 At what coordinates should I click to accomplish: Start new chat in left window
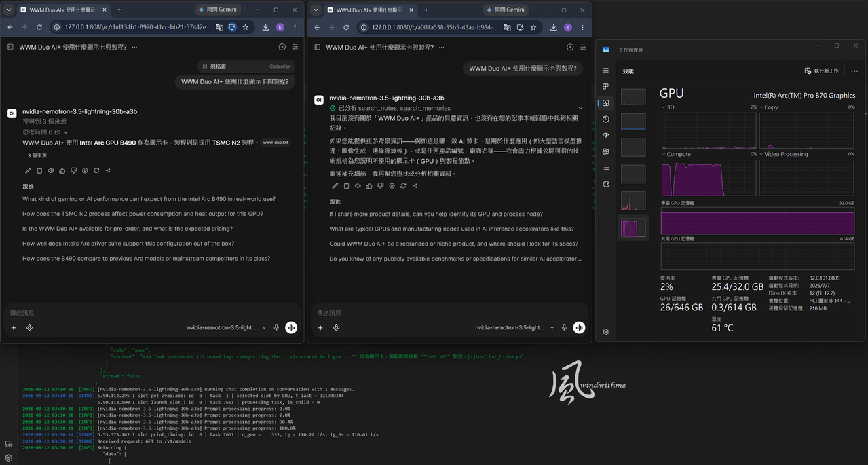point(282,47)
